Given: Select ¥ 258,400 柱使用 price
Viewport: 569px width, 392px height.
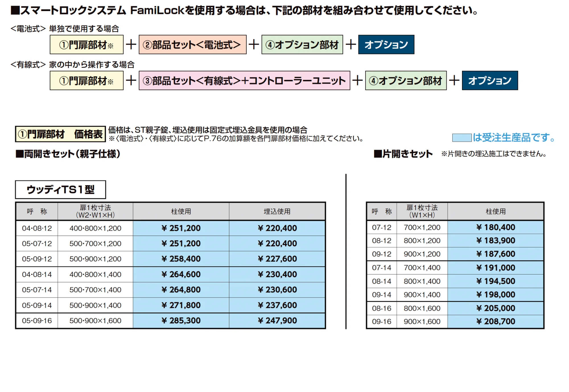Looking at the screenshot, I should (181, 259).
